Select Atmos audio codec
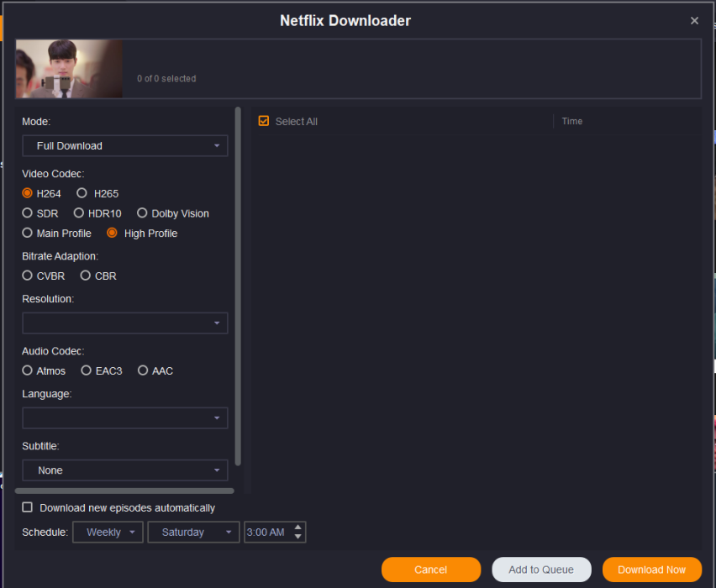Viewport: 716px width, 588px height. click(x=28, y=370)
